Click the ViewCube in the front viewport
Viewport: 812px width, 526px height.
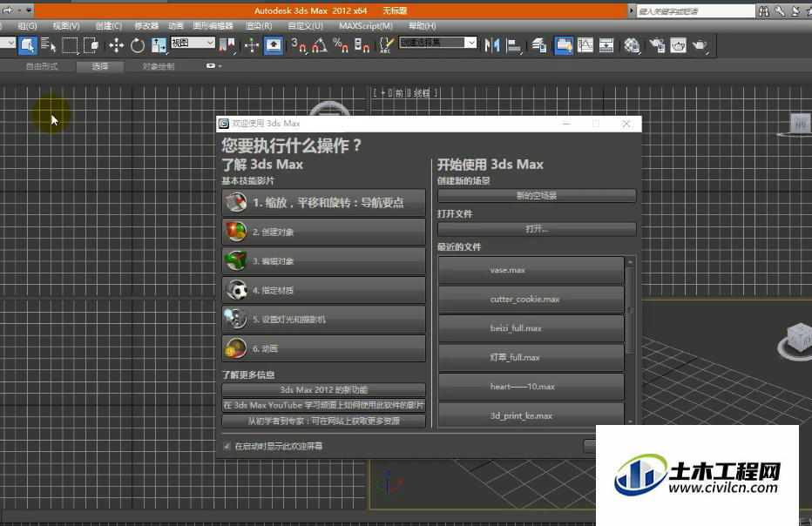click(x=800, y=125)
